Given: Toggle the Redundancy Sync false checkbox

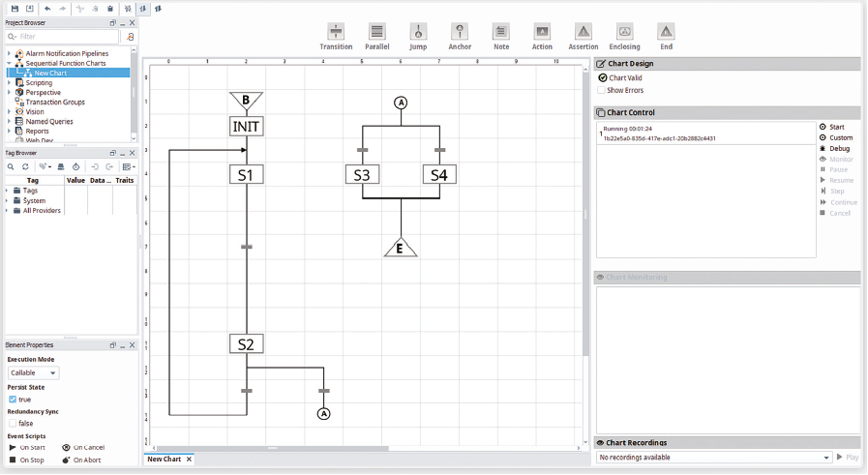Looking at the screenshot, I should click(13, 423).
